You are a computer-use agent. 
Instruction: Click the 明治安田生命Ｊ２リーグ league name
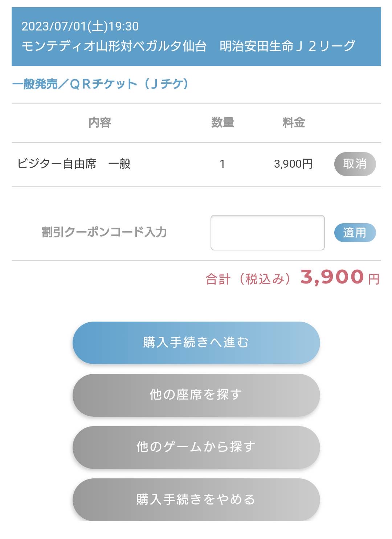(x=287, y=46)
